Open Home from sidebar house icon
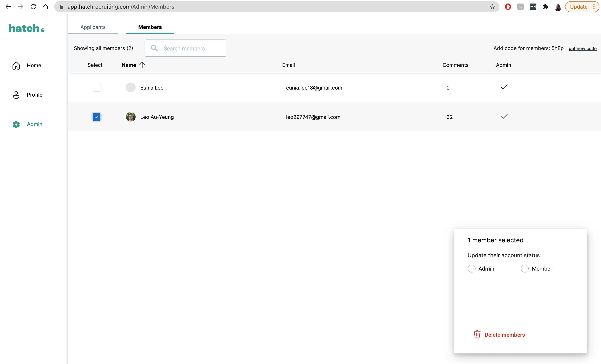The image size is (601, 364). [16, 65]
